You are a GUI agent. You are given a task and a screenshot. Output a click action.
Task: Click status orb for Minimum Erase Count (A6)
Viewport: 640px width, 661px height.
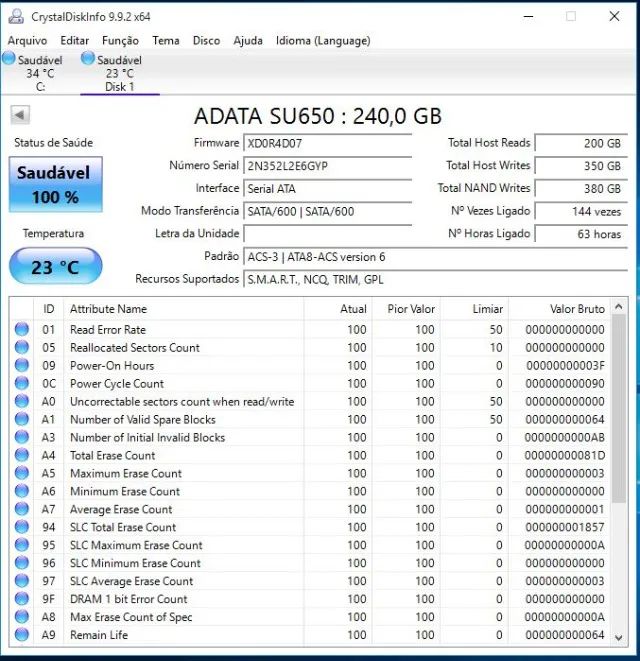22,491
